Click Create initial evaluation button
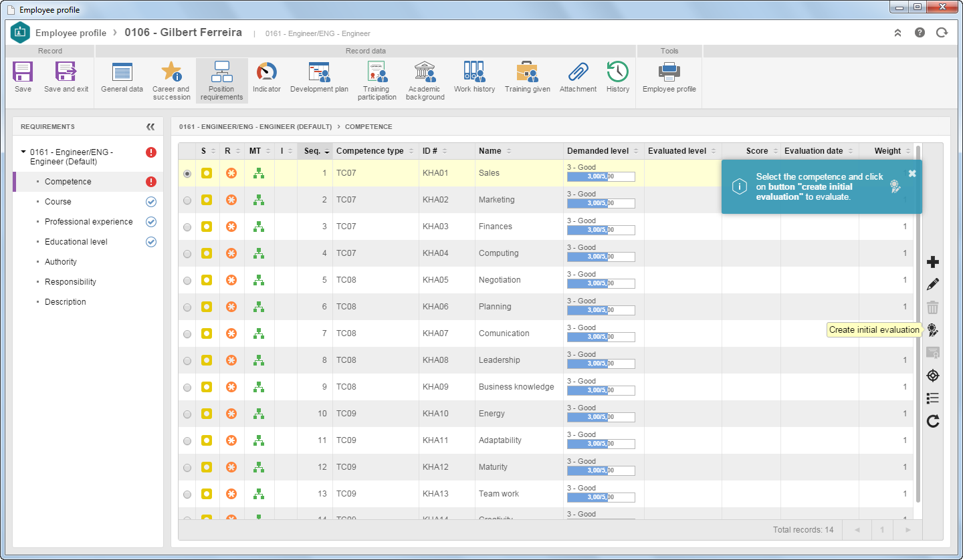963x560 pixels. click(x=933, y=329)
